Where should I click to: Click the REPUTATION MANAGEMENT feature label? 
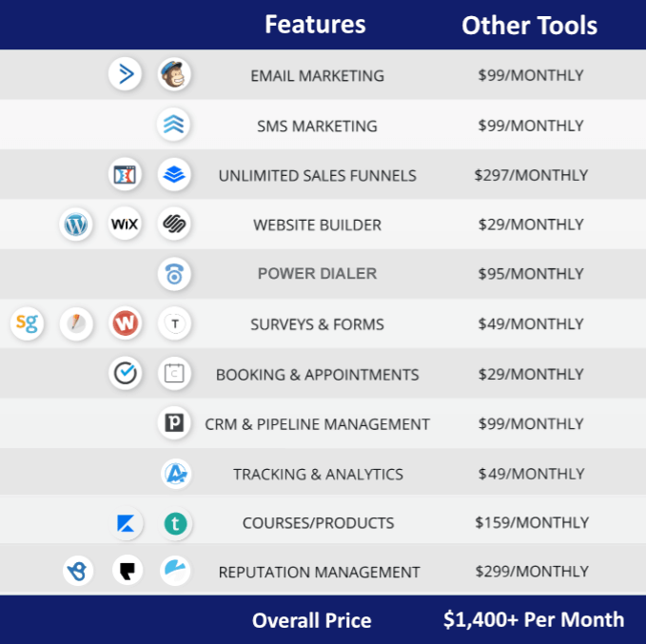pos(319,573)
